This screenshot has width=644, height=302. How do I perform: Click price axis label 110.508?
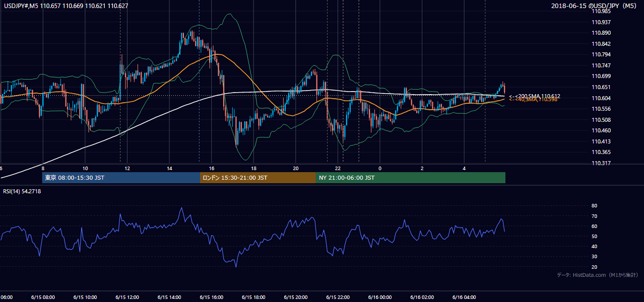601,120
